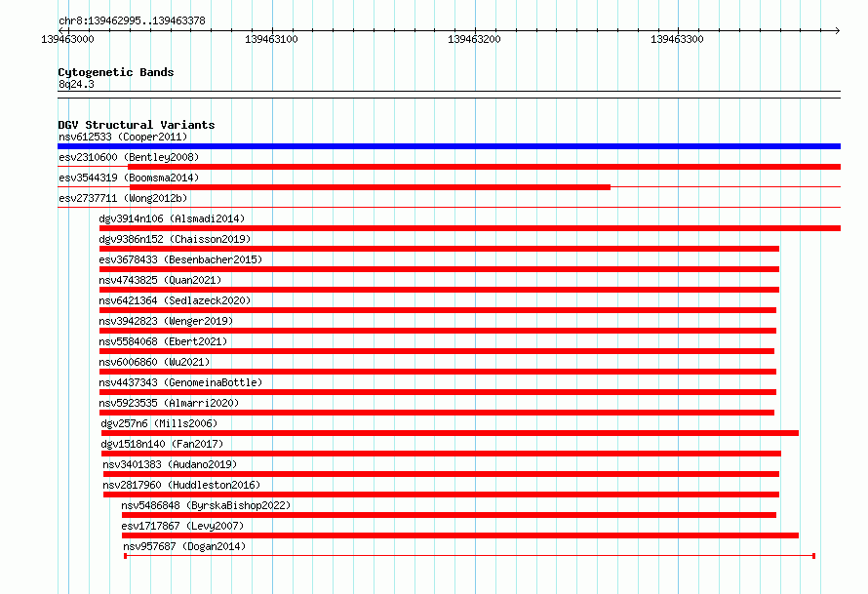Open variant nsv6006860 (Wu2021) label
This screenshot has width=868, height=594.
point(154,362)
